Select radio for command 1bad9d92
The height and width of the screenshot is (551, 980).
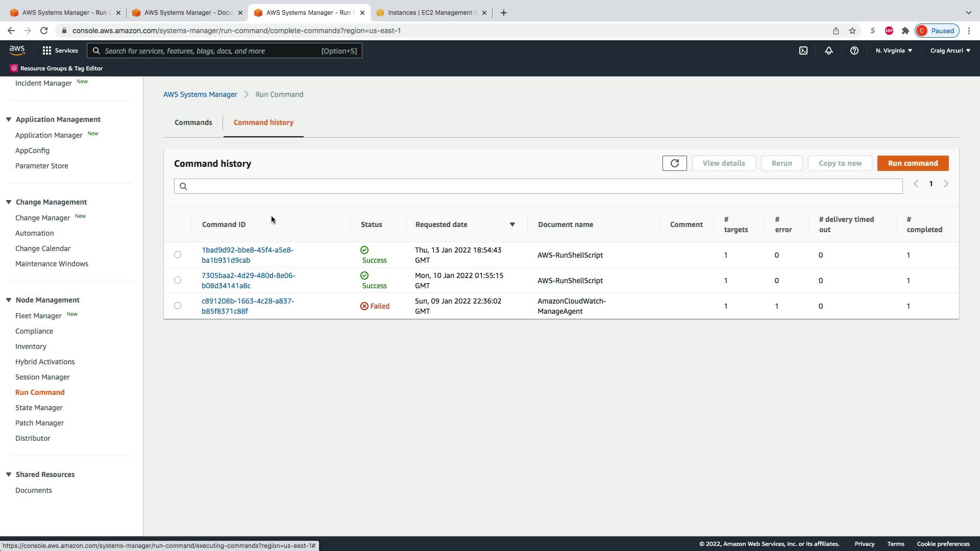click(x=178, y=255)
